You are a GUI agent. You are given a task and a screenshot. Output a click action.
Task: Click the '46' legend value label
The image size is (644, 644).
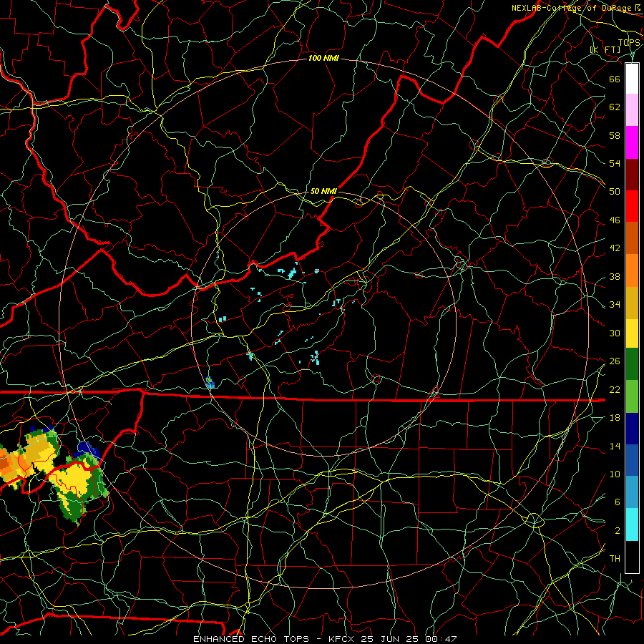(615, 220)
